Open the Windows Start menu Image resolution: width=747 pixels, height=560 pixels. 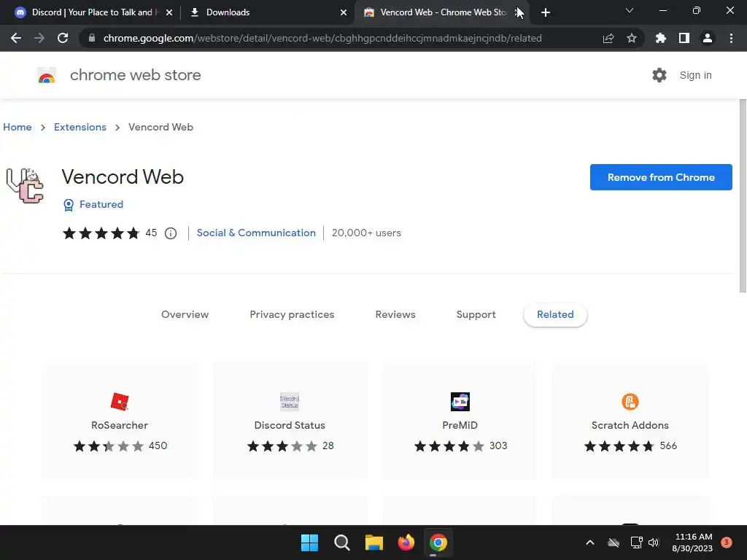click(x=309, y=542)
